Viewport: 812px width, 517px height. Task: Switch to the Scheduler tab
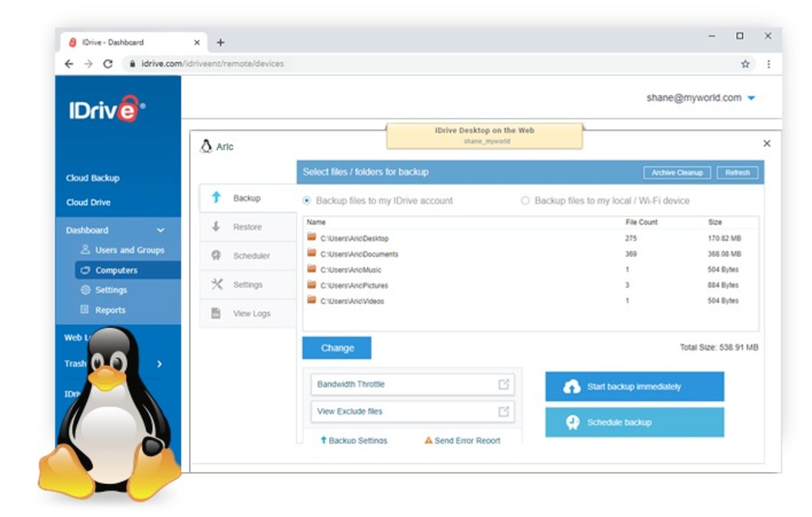pyautogui.click(x=248, y=256)
